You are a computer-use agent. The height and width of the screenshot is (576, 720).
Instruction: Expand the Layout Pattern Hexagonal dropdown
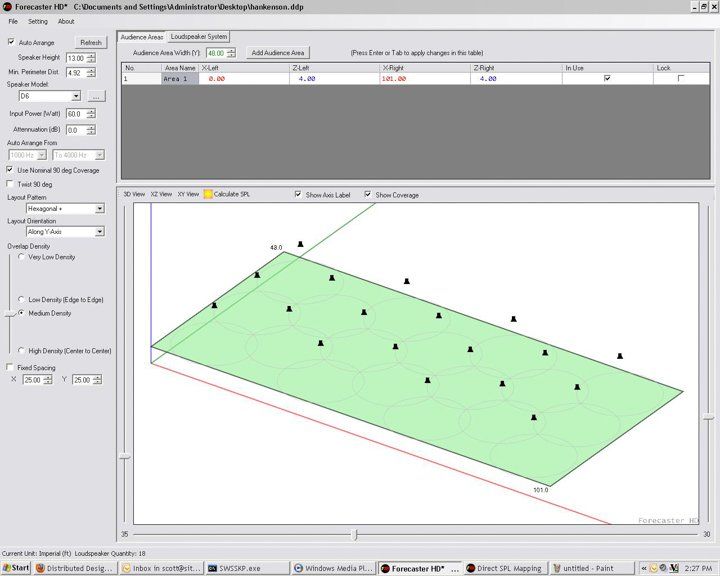[x=100, y=209]
